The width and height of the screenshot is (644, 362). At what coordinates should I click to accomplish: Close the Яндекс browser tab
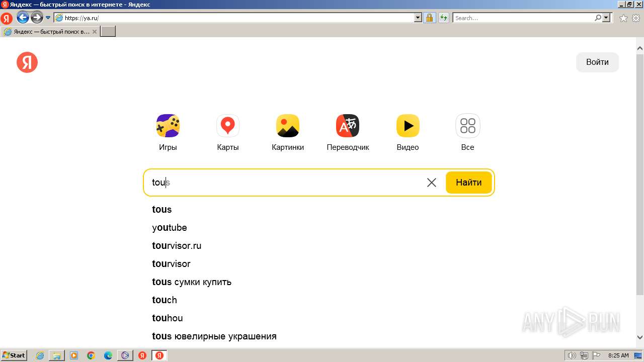pos(95,32)
